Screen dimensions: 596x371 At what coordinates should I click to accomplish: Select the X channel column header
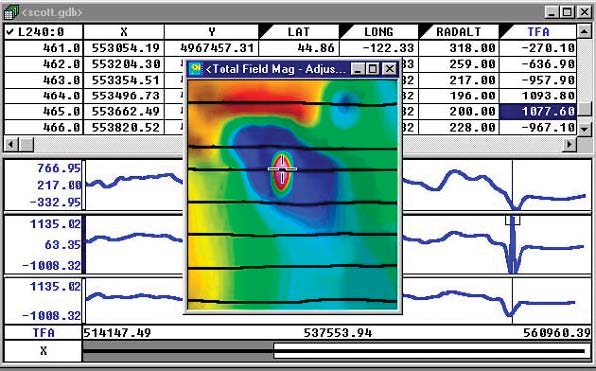click(124, 32)
